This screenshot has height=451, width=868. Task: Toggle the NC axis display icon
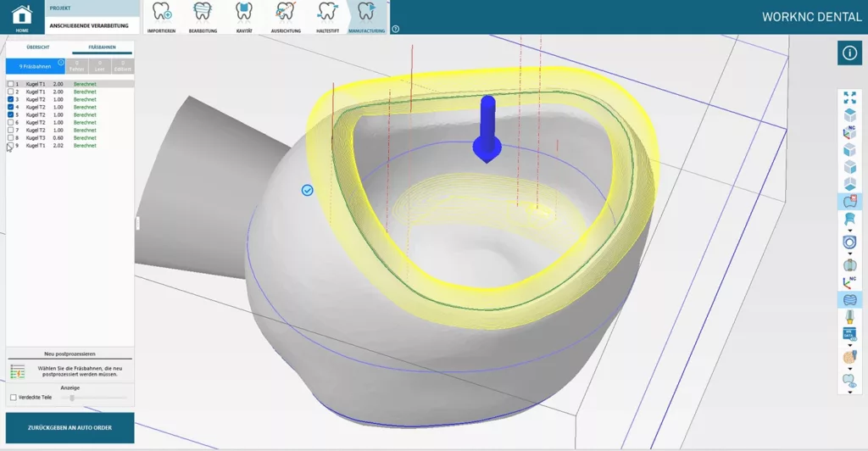(849, 282)
